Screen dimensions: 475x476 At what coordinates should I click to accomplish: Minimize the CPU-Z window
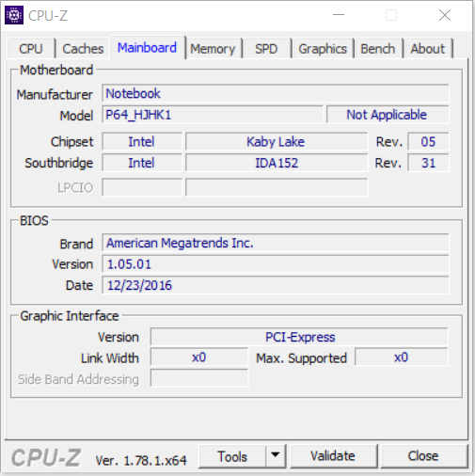pos(339,15)
